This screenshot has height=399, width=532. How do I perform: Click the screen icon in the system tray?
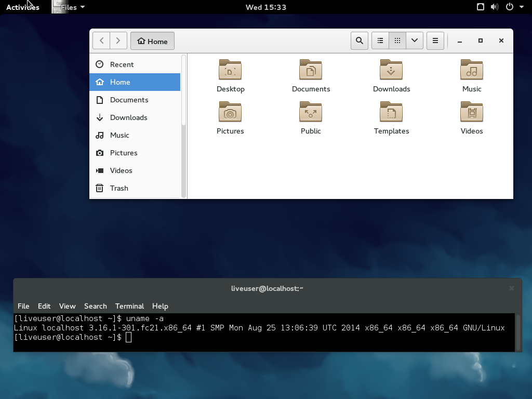480,7
